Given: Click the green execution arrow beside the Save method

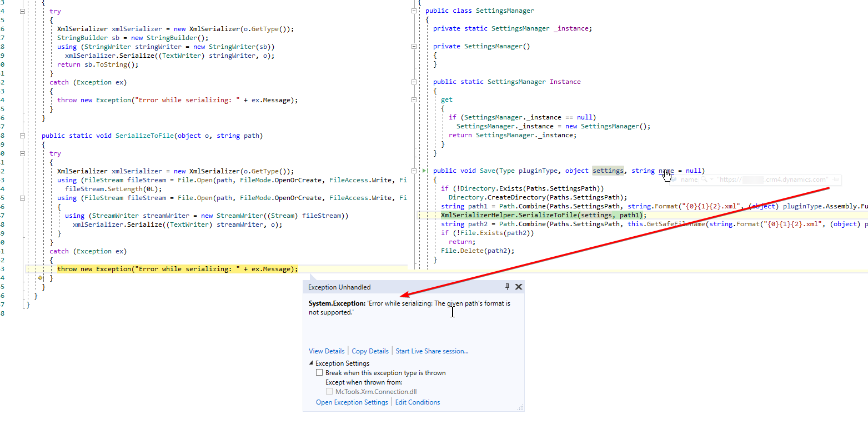Looking at the screenshot, I should point(424,171).
